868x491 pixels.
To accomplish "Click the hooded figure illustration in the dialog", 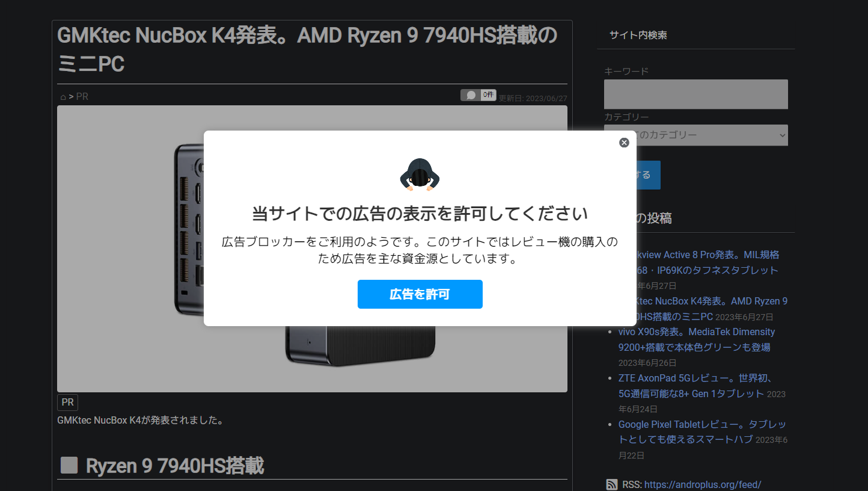I will (x=420, y=174).
